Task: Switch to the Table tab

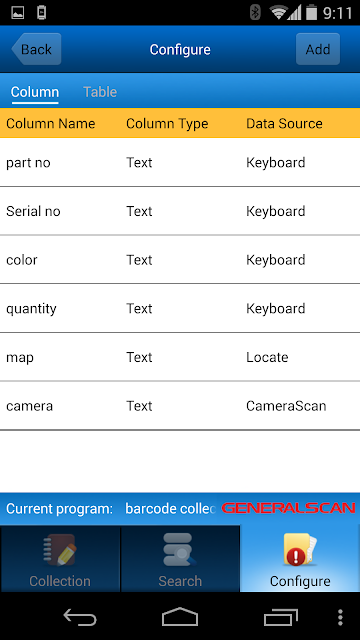Action: 100,92
